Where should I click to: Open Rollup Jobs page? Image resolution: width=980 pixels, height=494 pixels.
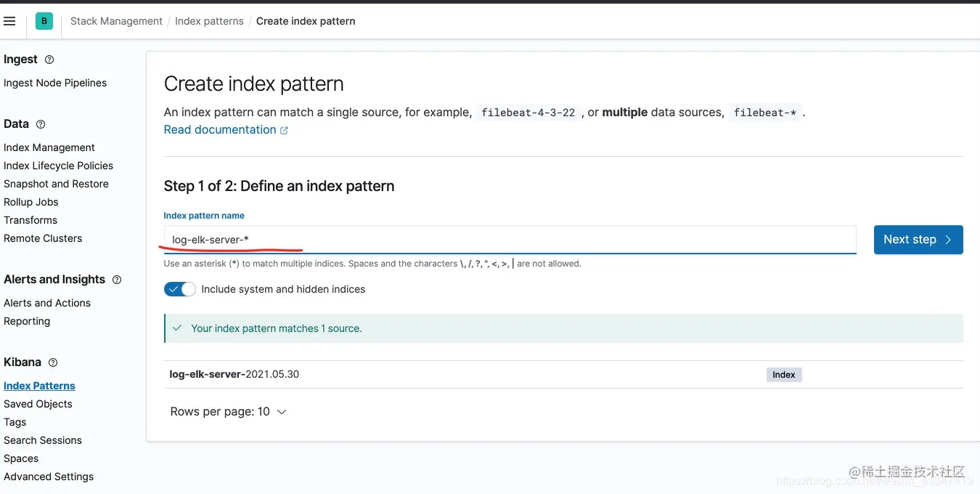point(31,202)
